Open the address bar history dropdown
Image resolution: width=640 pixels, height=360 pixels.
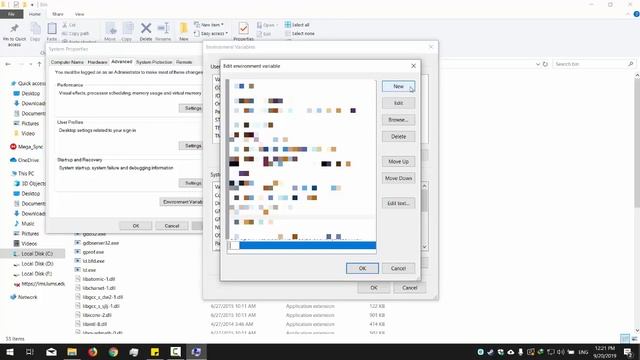[x=538, y=64]
